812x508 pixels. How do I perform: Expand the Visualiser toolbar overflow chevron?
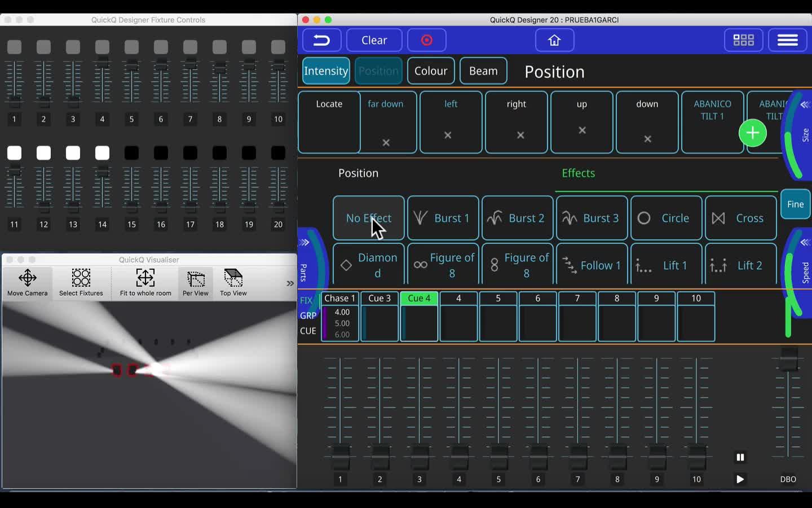[x=290, y=283]
